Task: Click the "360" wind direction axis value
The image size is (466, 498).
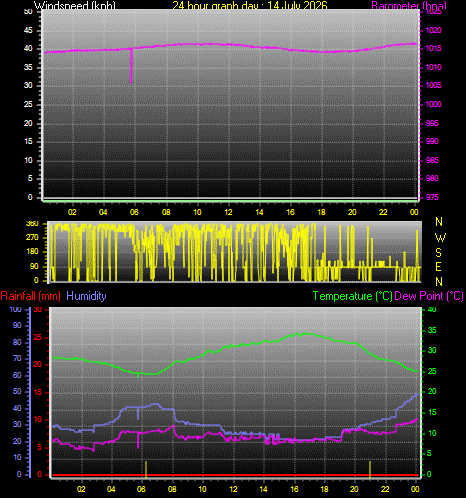Action: coord(32,224)
